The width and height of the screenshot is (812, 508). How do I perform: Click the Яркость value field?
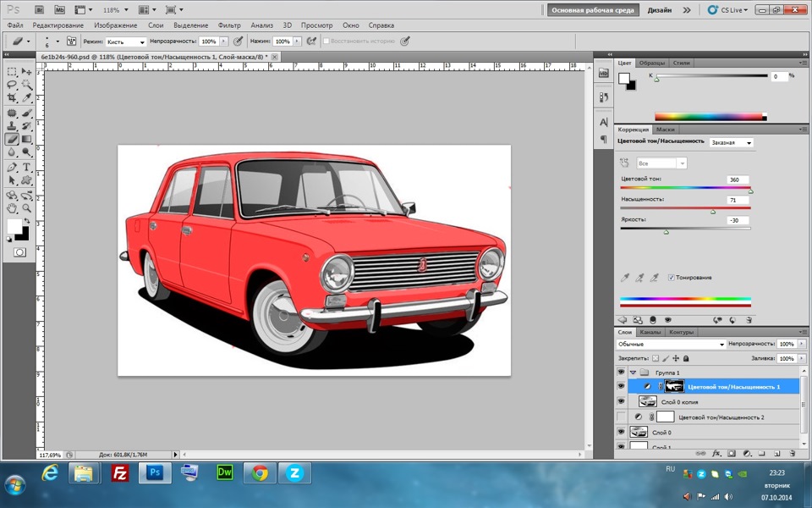738,220
